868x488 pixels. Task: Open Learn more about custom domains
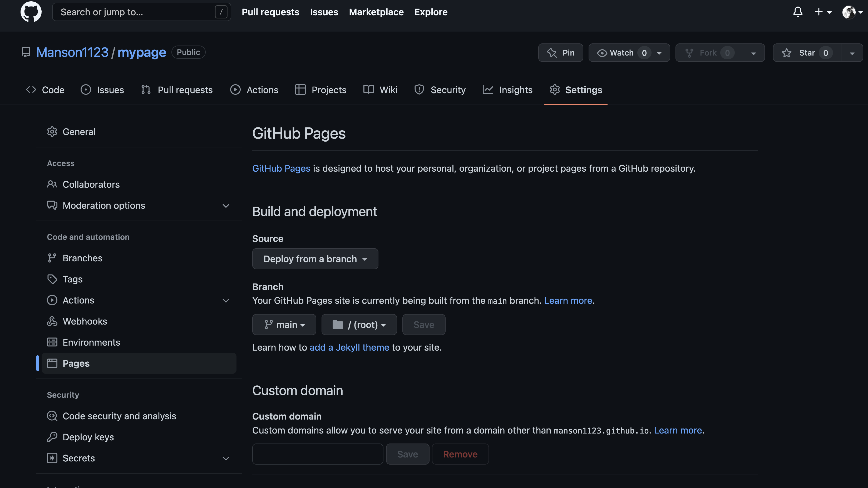(x=678, y=430)
